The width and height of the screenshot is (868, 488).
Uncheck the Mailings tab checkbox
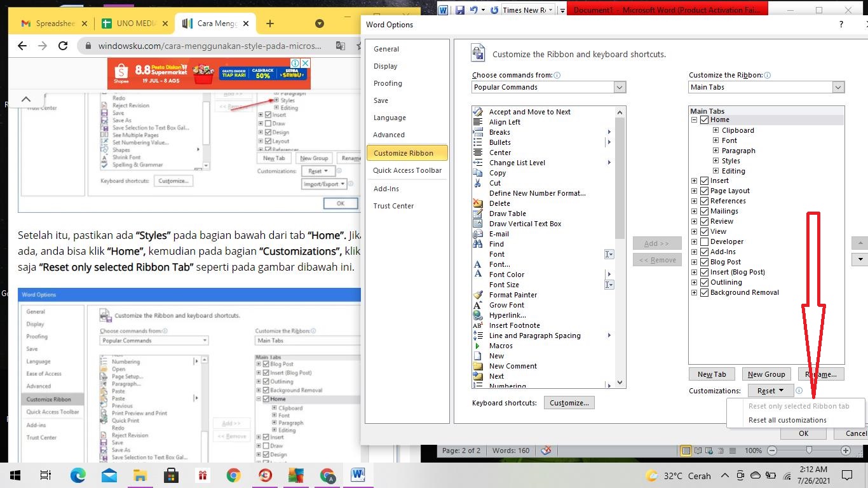tap(704, 211)
